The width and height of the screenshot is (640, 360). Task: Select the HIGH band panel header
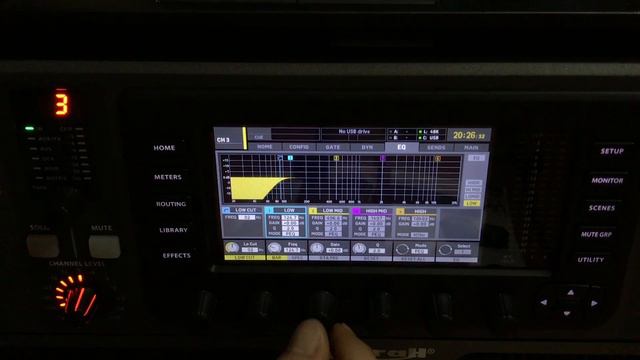point(416,211)
